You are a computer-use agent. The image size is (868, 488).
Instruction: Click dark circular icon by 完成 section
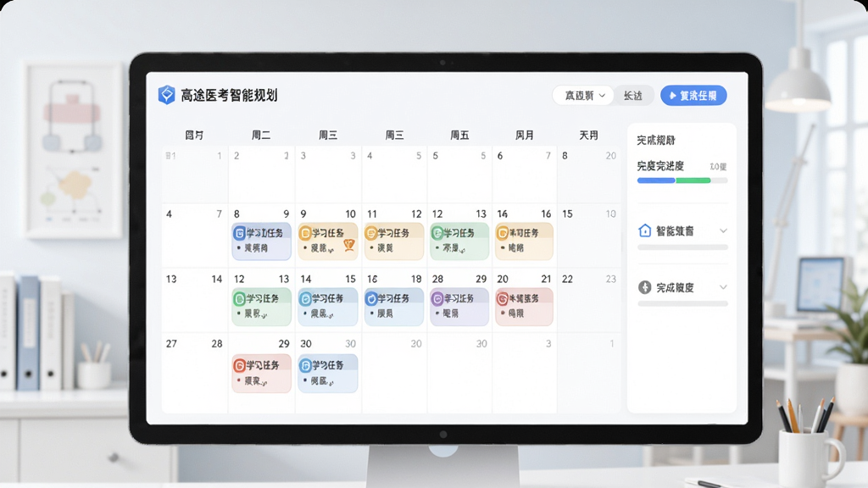pos(645,287)
